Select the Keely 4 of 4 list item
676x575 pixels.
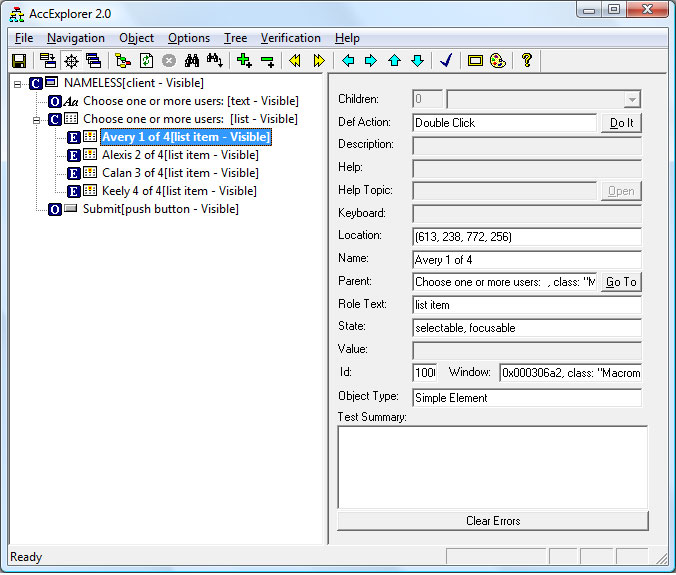[x=179, y=191]
